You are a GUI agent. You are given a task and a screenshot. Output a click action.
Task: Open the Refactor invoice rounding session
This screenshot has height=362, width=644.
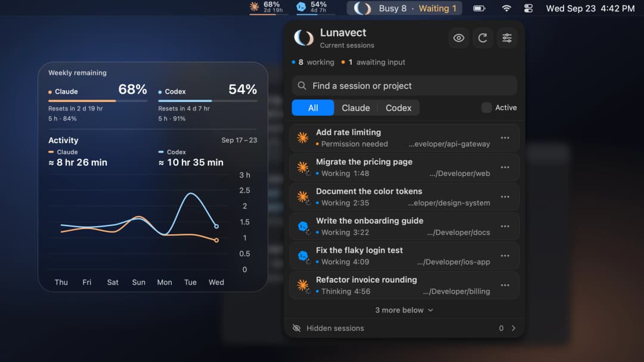pos(404,285)
